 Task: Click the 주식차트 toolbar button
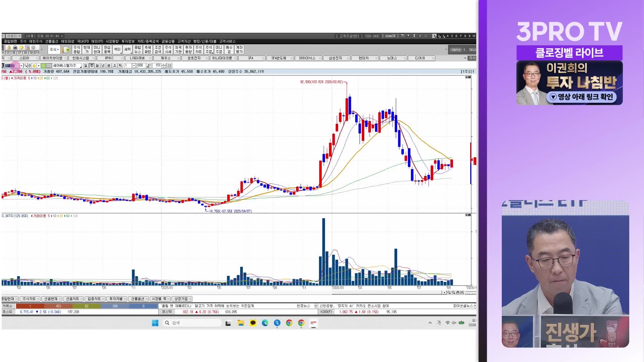[199, 50]
